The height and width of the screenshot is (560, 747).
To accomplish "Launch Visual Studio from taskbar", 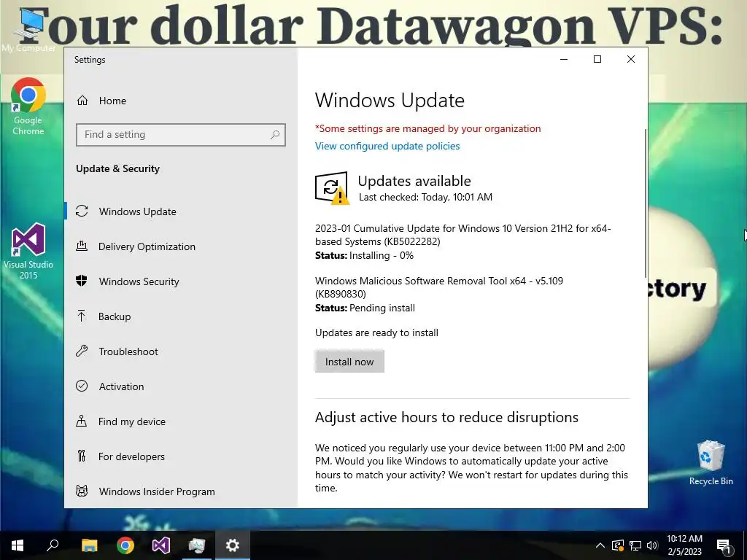I will tap(161, 545).
